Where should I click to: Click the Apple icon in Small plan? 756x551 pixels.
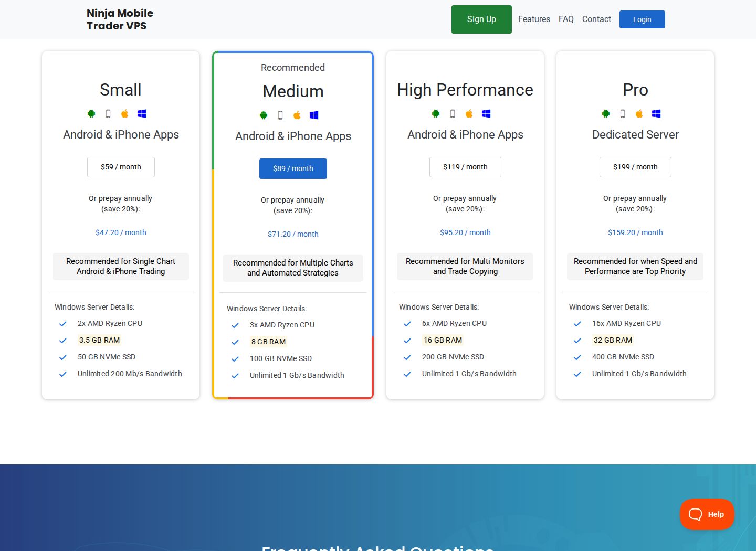[125, 113]
